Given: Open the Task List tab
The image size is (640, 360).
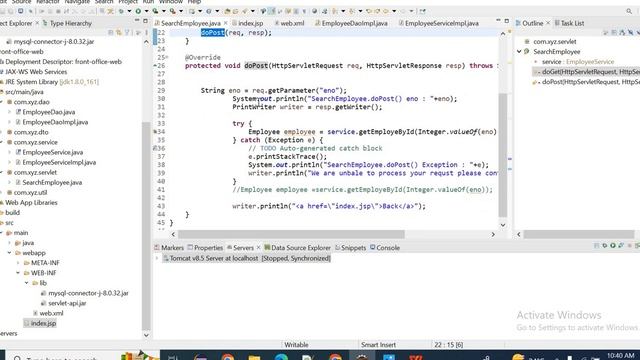Looking at the screenshot, I should coord(572,23).
